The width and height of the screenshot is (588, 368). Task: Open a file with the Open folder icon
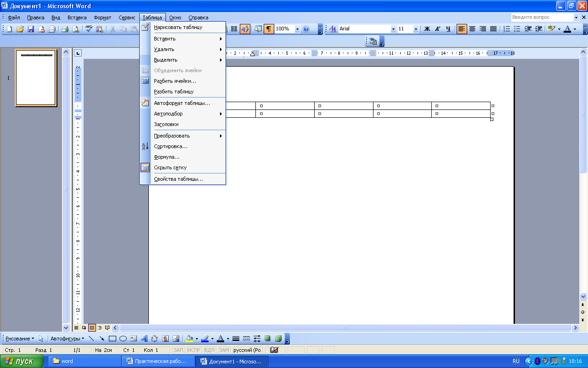pyautogui.click(x=20, y=29)
